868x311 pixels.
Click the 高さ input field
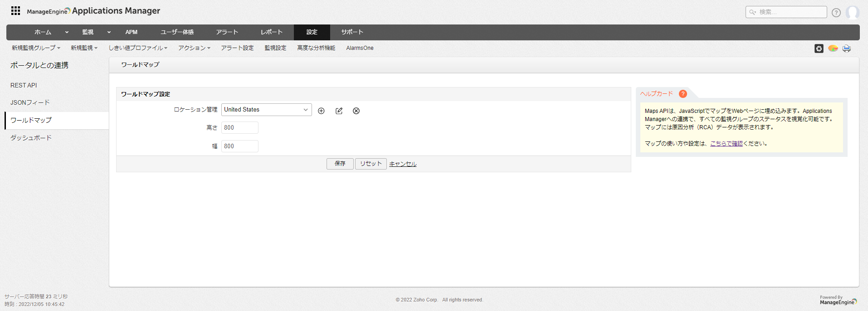240,128
